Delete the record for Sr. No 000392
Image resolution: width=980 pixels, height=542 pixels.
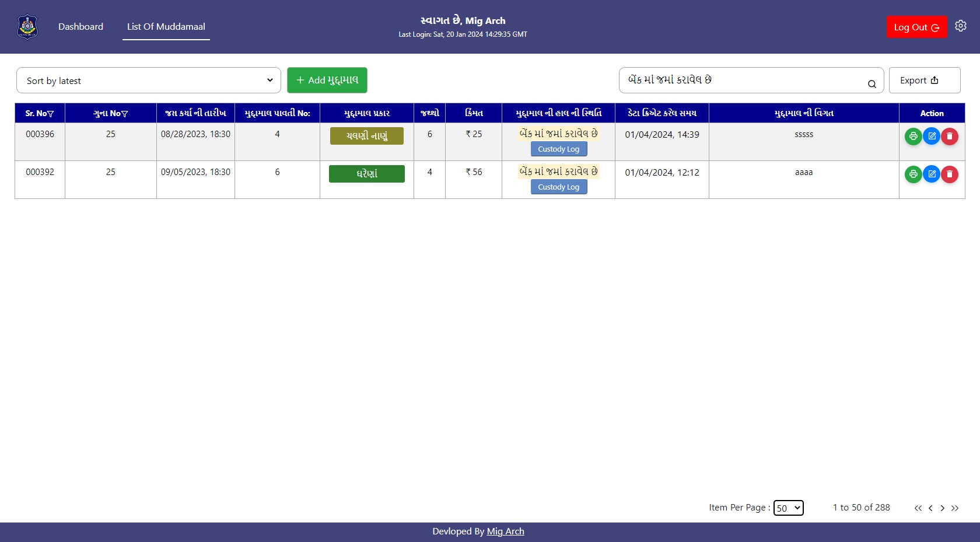(x=950, y=174)
